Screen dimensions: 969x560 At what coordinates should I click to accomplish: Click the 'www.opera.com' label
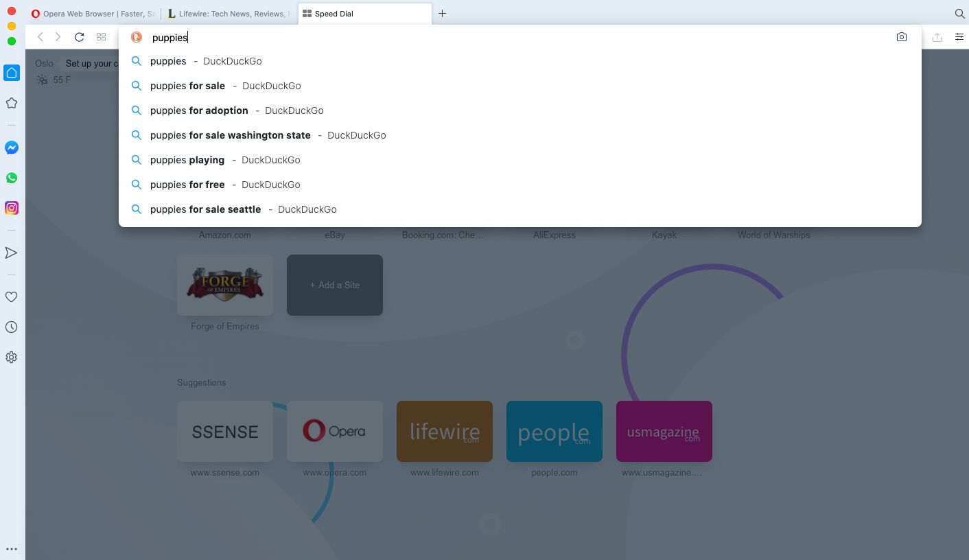pyautogui.click(x=335, y=472)
